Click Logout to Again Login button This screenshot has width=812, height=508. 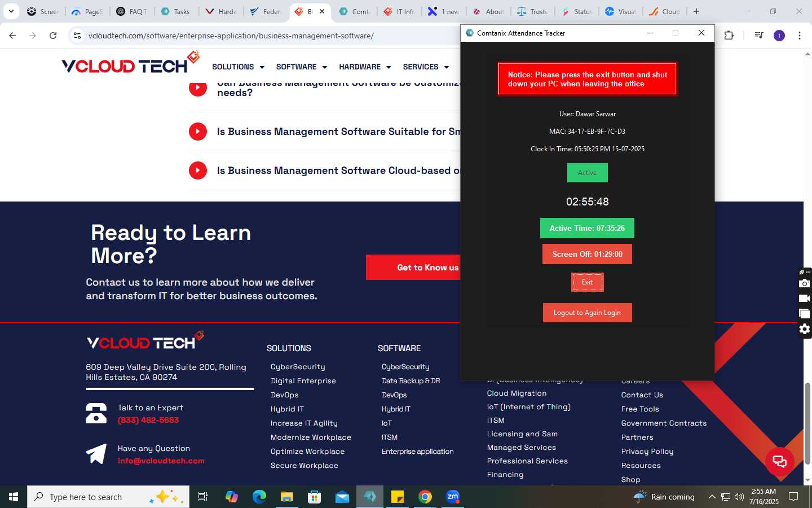587,313
